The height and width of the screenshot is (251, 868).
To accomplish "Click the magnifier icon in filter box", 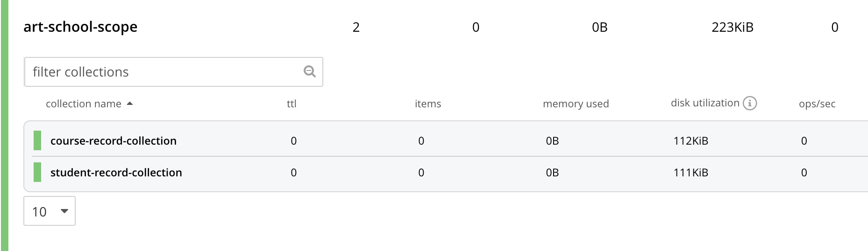I will click(309, 71).
